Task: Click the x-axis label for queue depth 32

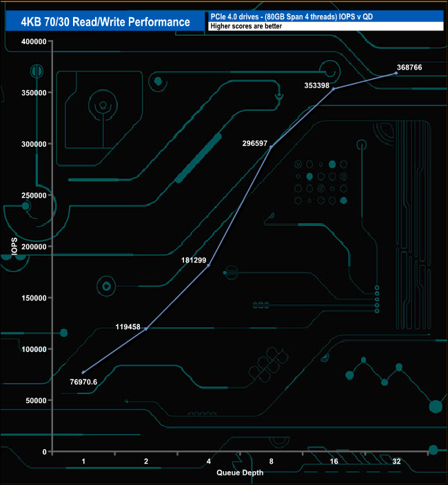Action: coord(396,462)
